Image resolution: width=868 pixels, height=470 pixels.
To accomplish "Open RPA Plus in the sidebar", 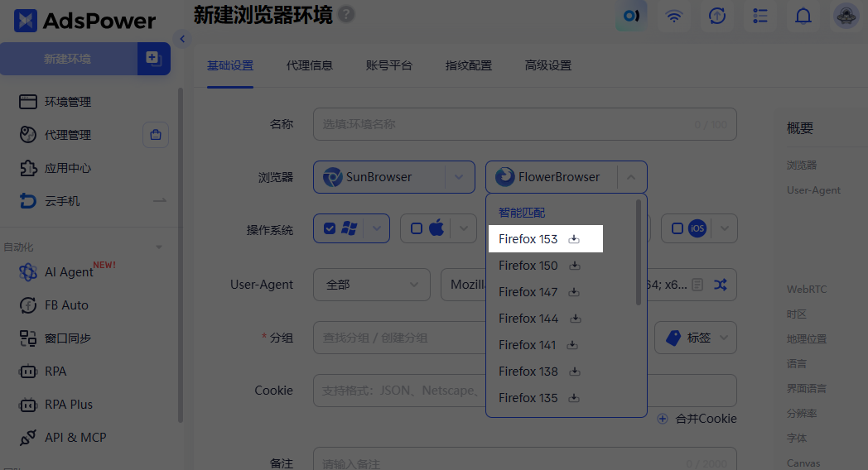I will pyautogui.click(x=69, y=405).
